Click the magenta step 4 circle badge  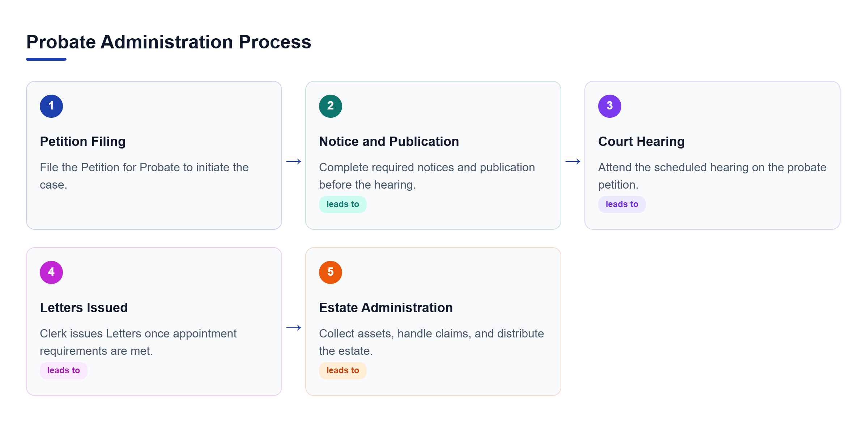[51, 272]
